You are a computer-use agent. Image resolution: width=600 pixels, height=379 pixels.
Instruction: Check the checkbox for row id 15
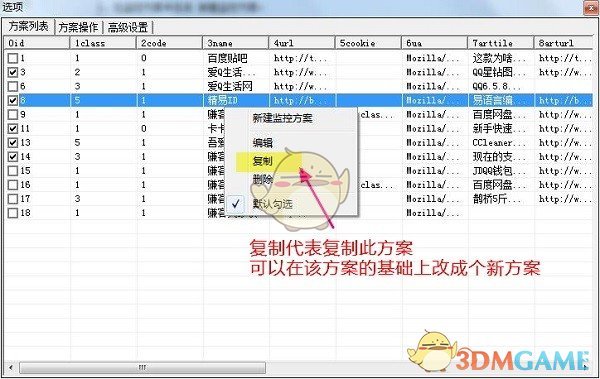[13, 171]
